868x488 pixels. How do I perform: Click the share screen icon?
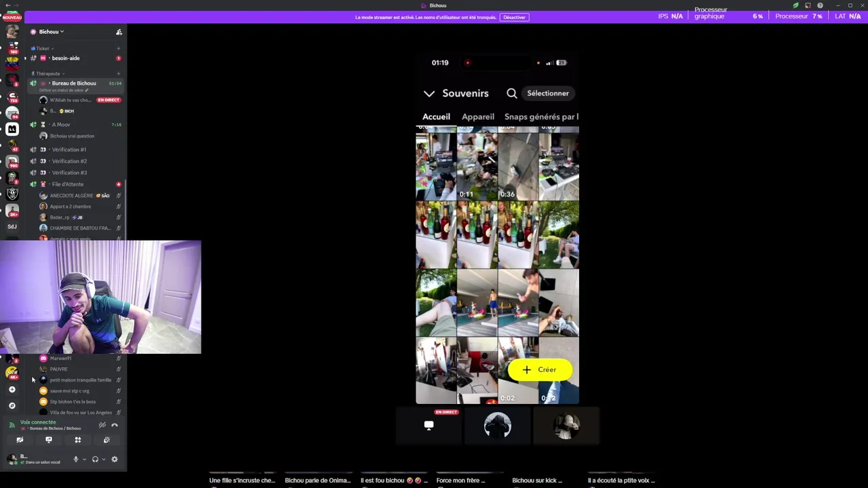pyautogui.click(x=49, y=441)
